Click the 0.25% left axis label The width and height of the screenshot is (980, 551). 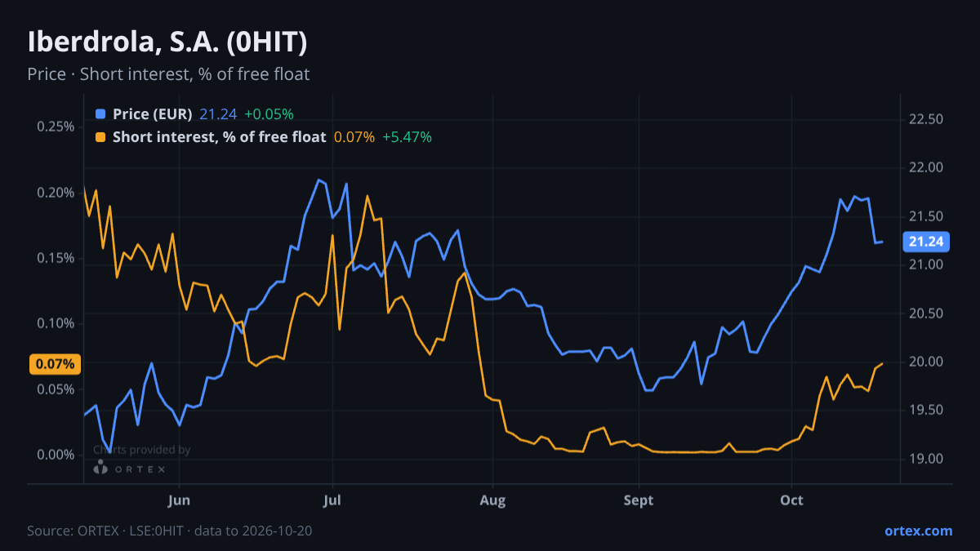pos(56,127)
